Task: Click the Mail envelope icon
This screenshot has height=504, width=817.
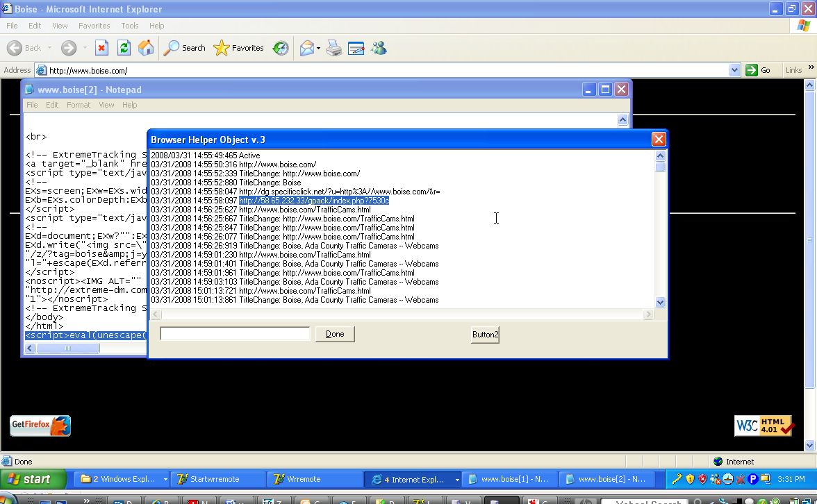Action: click(307, 48)
